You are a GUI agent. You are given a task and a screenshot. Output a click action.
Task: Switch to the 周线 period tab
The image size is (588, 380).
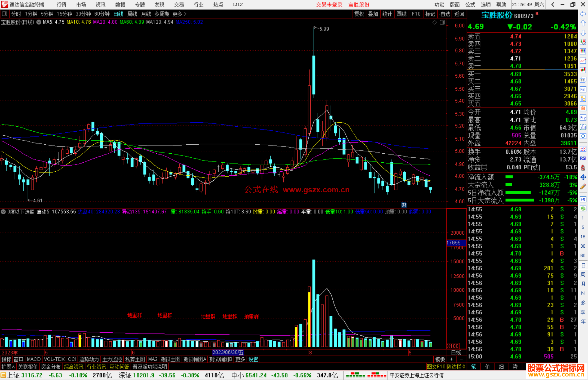coord(132,14)
